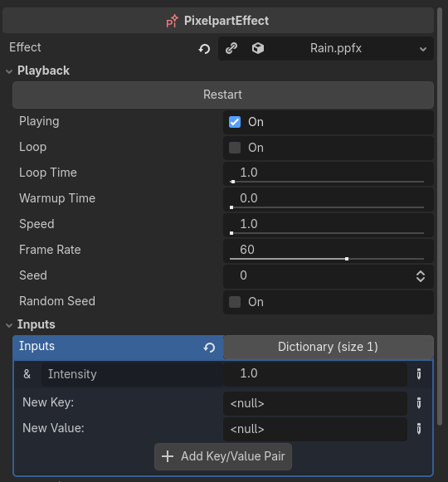
Task: Collapse the Inputs section
Action: click(9, 325)
